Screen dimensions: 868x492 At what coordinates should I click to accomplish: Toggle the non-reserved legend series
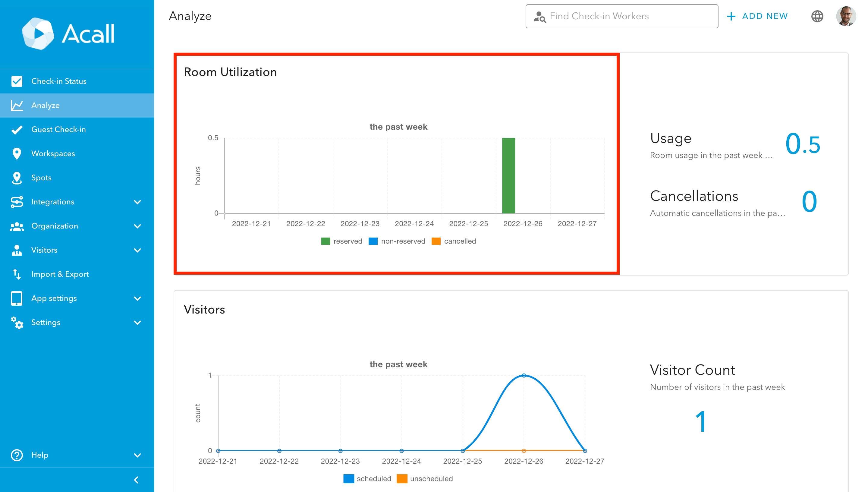(397, 241)
